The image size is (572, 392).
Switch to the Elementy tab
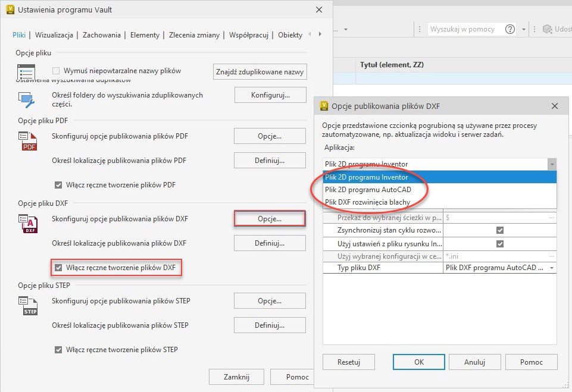[x=145, y=35]
